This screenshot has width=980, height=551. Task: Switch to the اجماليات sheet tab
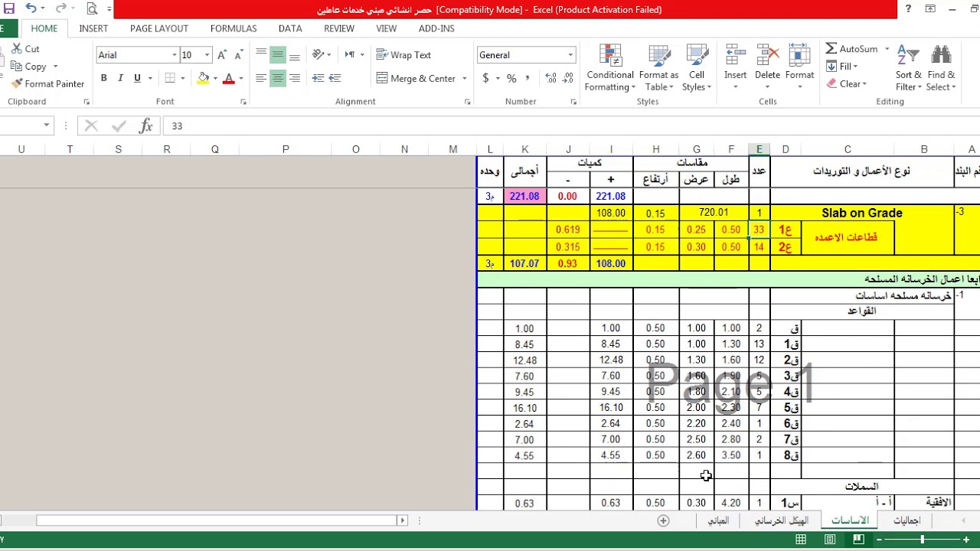pos(906,520)
